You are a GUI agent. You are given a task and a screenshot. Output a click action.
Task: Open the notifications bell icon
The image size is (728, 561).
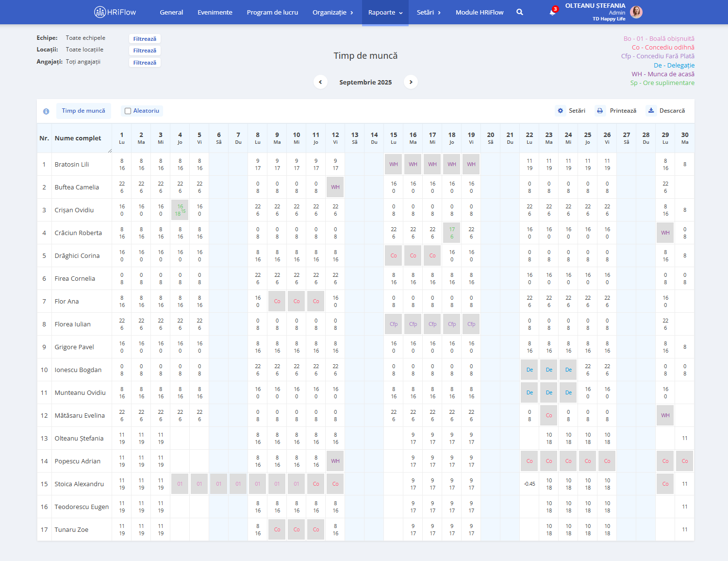pos(552,12)
